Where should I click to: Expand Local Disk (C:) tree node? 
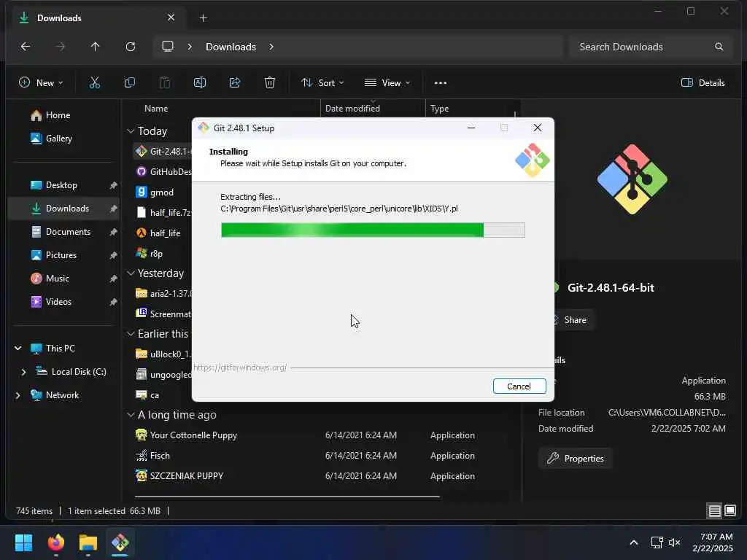coord(23,371)
